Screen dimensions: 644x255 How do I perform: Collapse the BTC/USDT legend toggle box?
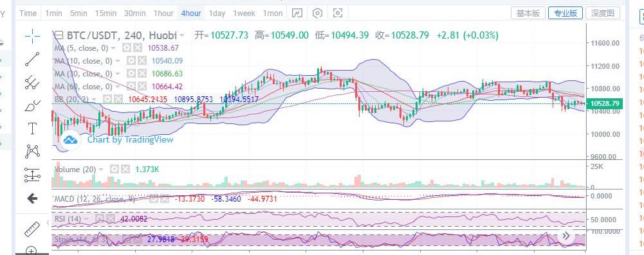59,35
